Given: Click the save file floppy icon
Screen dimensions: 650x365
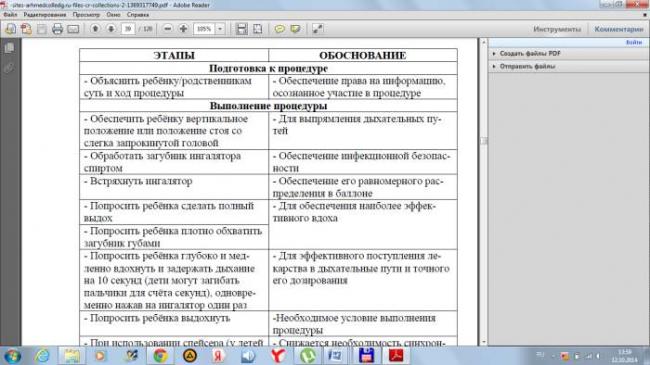Looking at the screenshot, I should [x=42, y=29].
